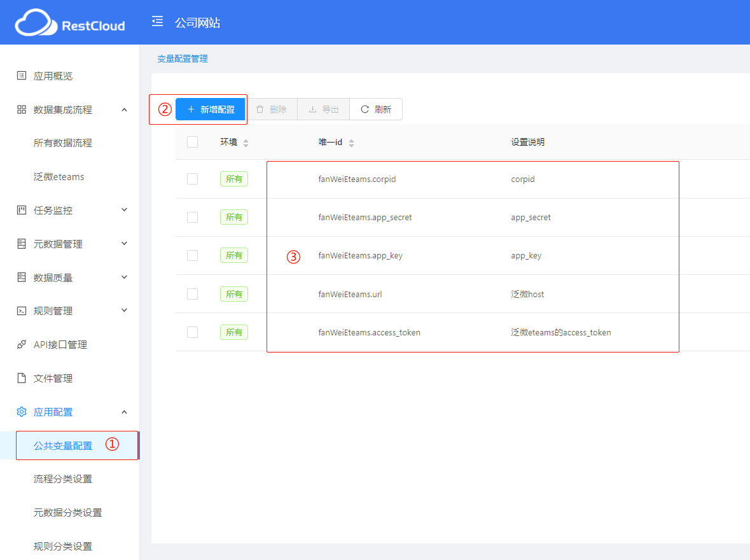This screenshot has width=750, height=560.
Task: Click the sidebar collapse icon in header
Action: tap(157, 22)
